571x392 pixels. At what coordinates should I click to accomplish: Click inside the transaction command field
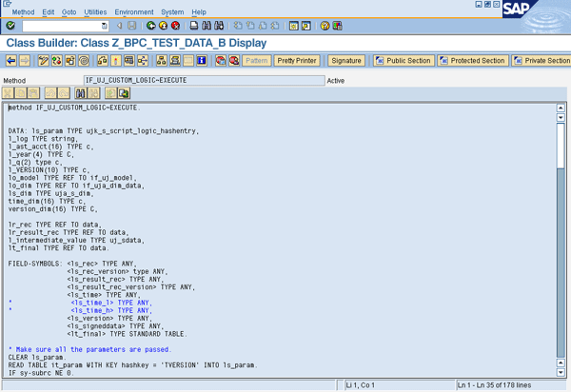tap(62, 26)
